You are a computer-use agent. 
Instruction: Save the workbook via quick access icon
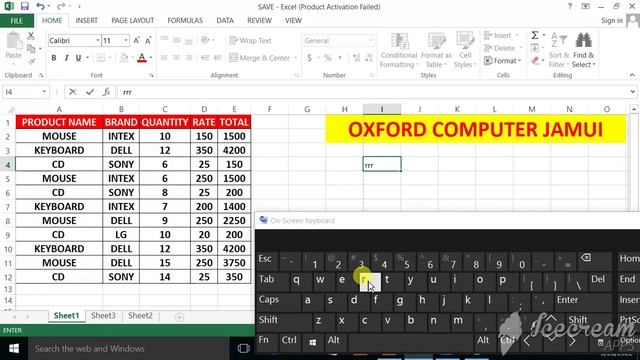(x=24, y=7)
